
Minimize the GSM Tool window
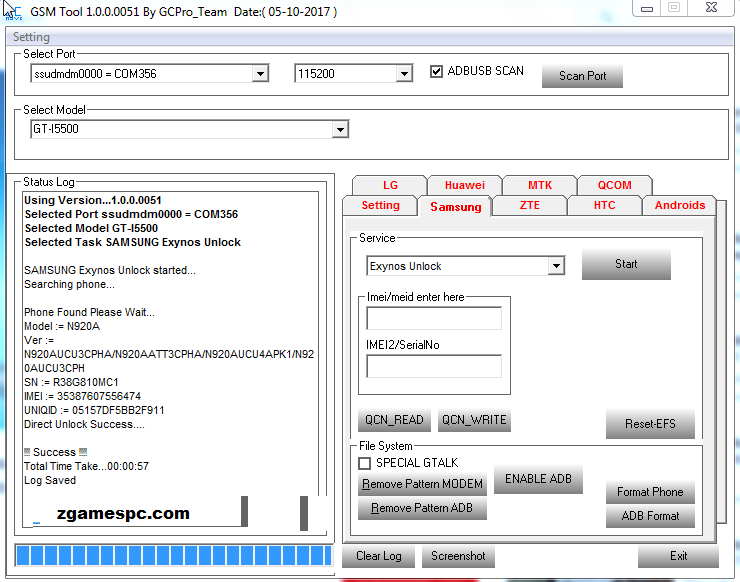[x=647, y=8]
